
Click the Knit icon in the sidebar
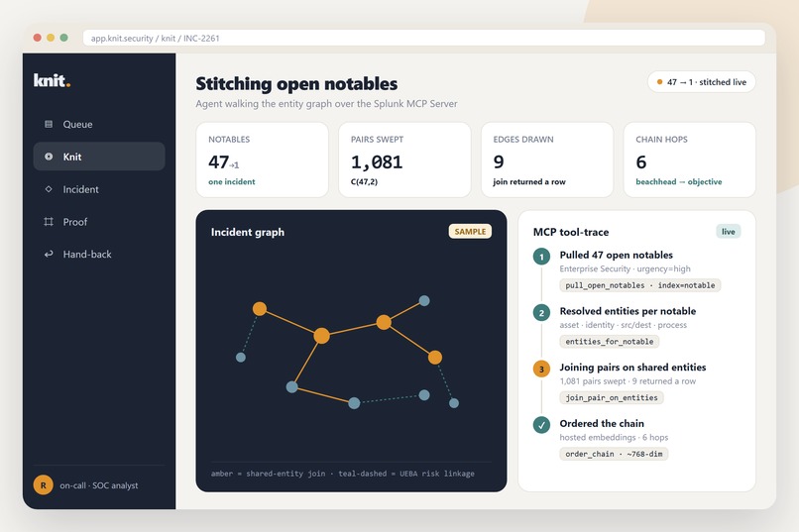coord(49,157)
